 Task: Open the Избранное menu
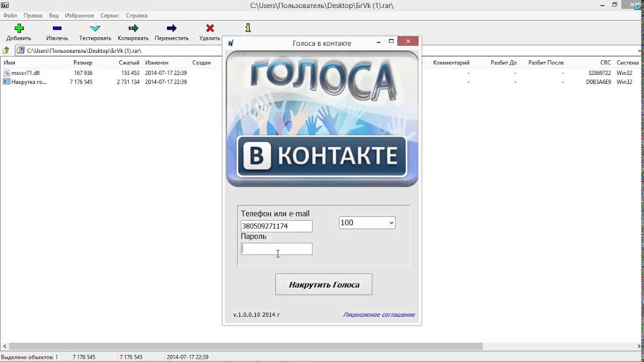[x=79, y=16]
